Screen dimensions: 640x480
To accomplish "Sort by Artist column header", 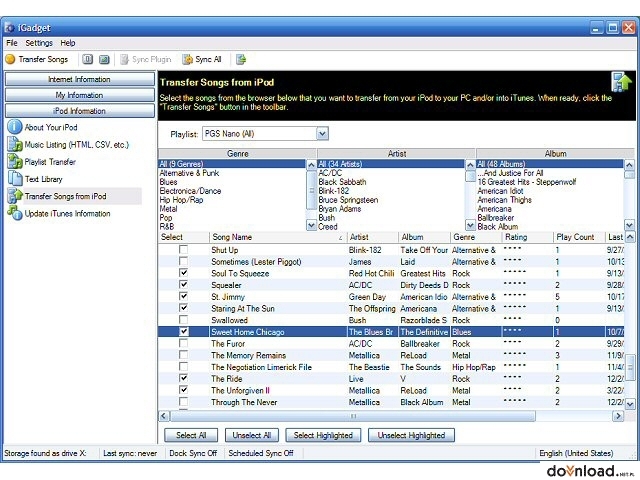I will pos(372,237).
